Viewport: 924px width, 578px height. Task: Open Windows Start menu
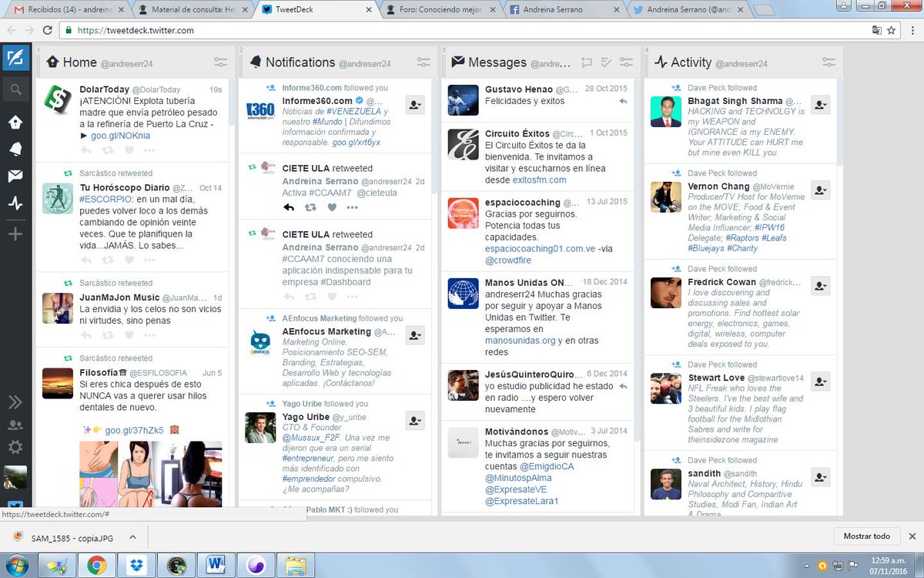pos(15,565)
